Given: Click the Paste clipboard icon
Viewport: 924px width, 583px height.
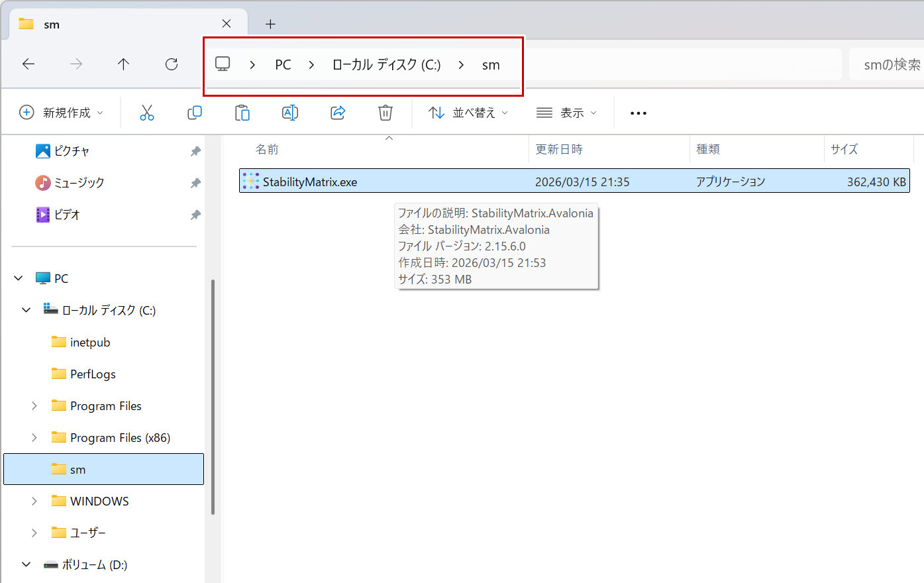Looking at the screenshot, I should click(242, 113).
